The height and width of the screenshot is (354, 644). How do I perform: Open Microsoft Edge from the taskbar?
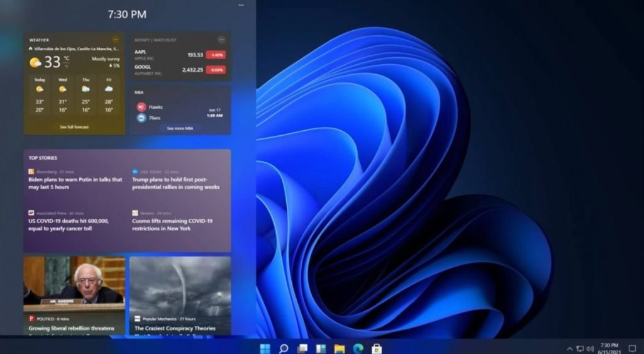358,348
